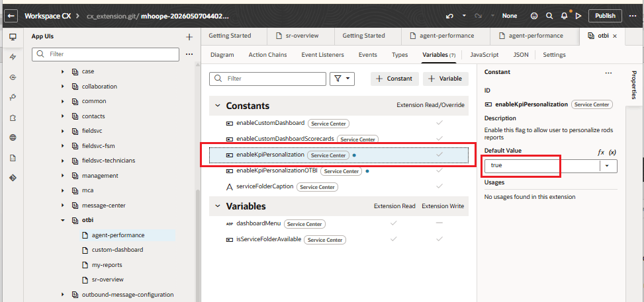
Task: Click the App UIs tree Filter field
Action: tap(105, 54)
